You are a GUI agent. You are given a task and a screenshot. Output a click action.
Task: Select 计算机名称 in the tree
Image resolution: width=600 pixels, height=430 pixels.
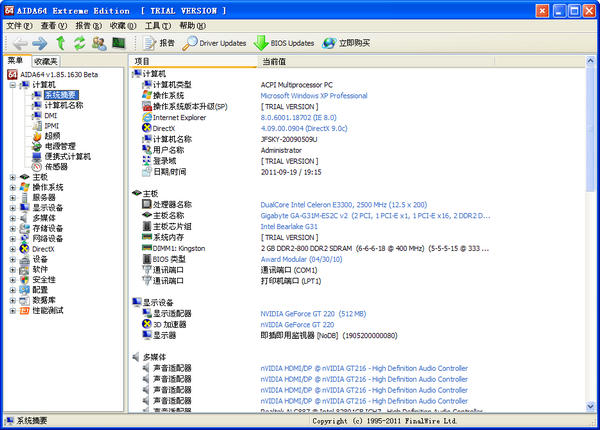pos(64,105)
